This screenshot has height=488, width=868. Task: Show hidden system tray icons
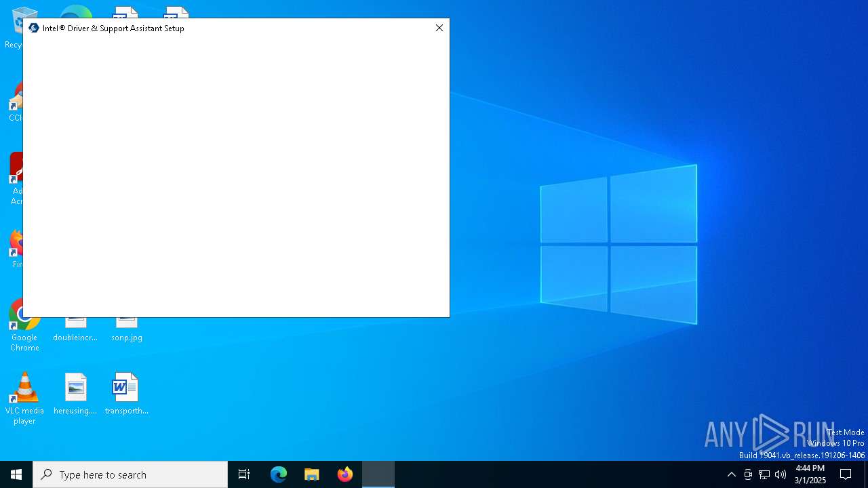(731, 474)
